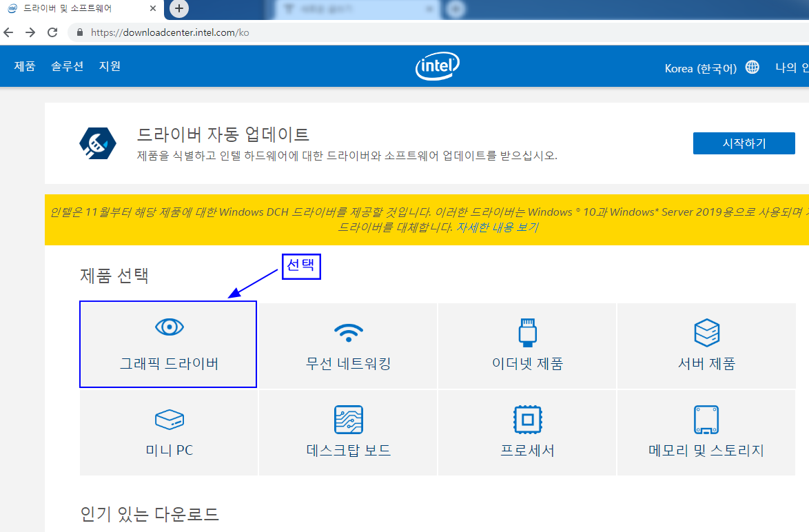Click the driver auto update hexagon icon
809x532 pixels.
[98, 143]
